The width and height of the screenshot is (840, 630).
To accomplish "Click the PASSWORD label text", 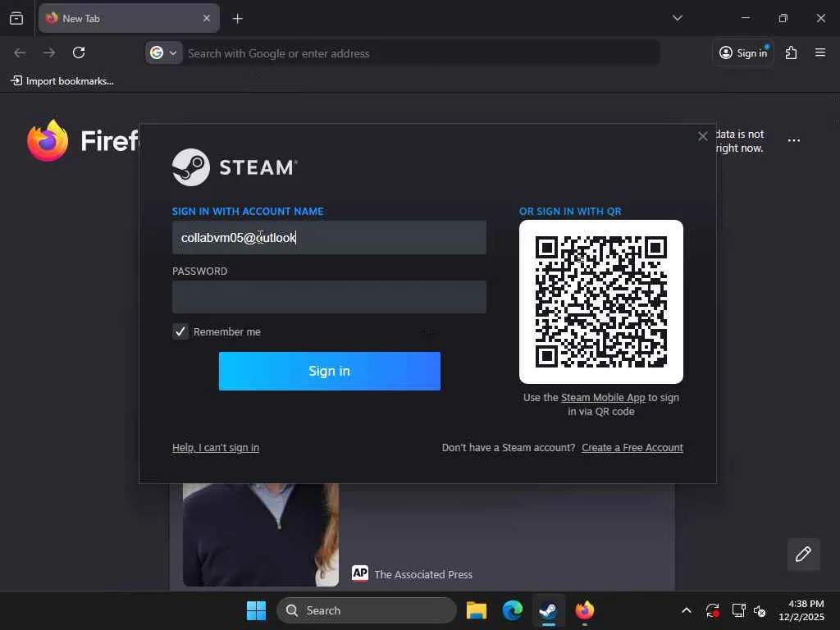I will [199, 271].
